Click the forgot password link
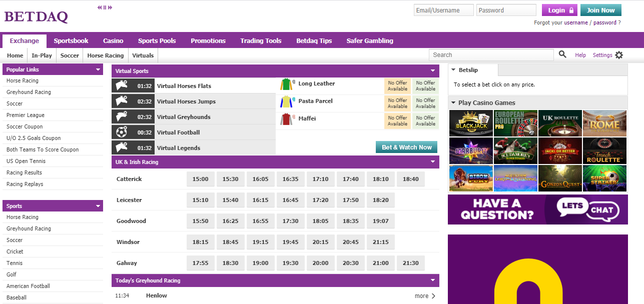644x304 pixels. tap(605, 22)
